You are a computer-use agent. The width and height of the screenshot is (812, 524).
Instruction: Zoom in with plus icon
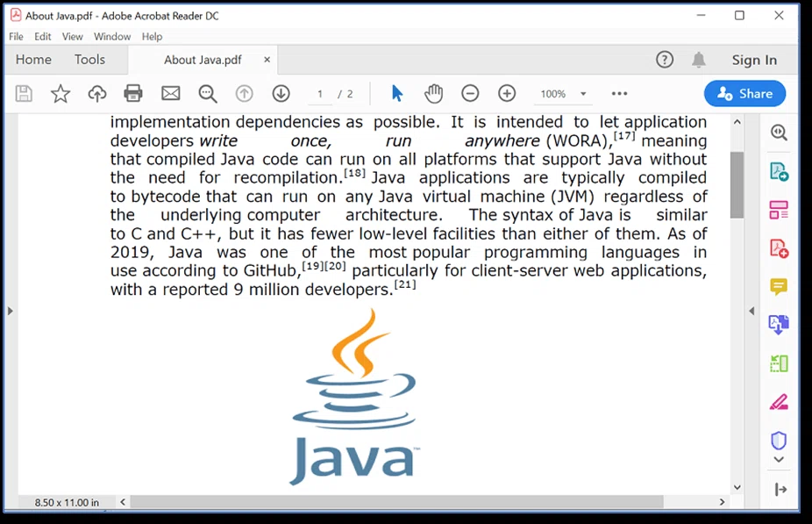point(507,94)
